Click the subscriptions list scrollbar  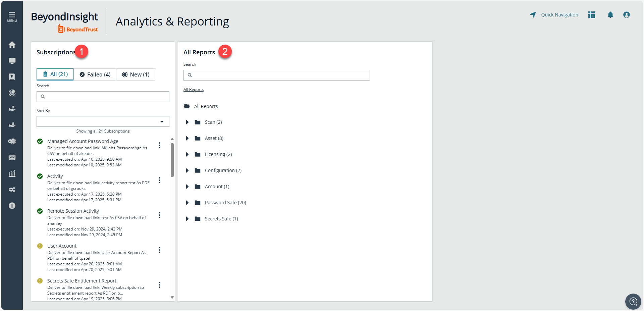pos(172,160)
